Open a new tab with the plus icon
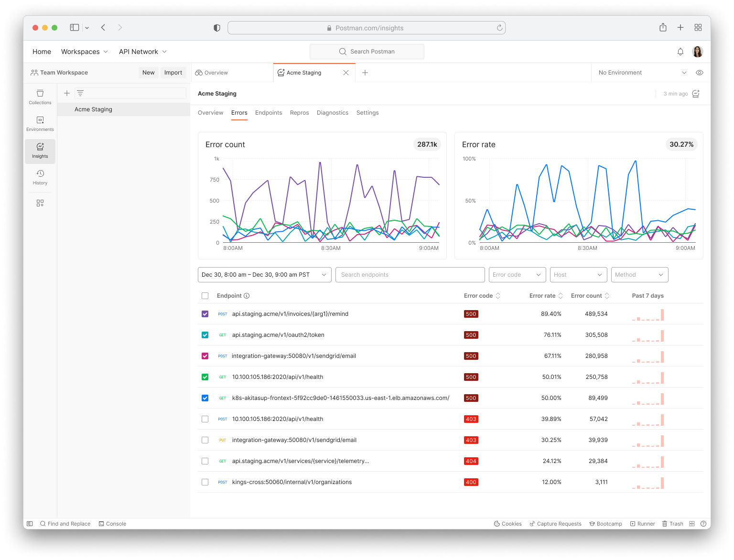 click(365, 73)
